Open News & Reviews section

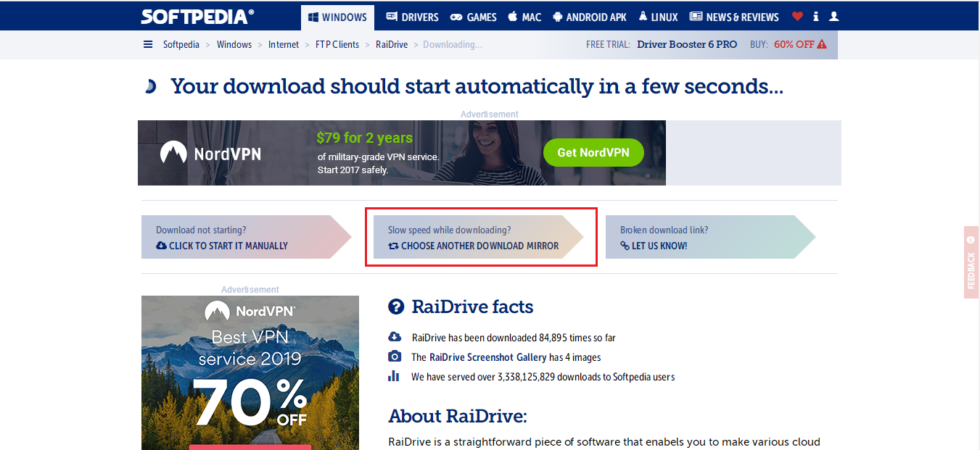(x=734, y=17)
